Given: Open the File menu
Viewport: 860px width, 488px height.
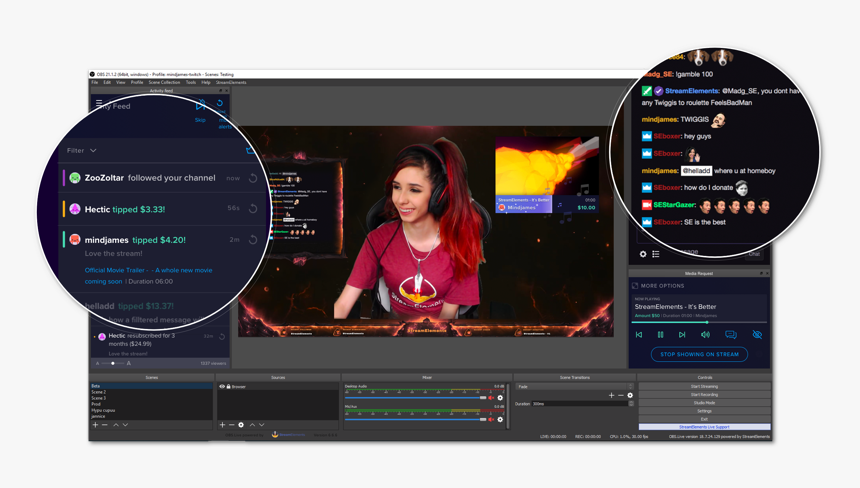Looking at the screenshot, I should 95,82.
